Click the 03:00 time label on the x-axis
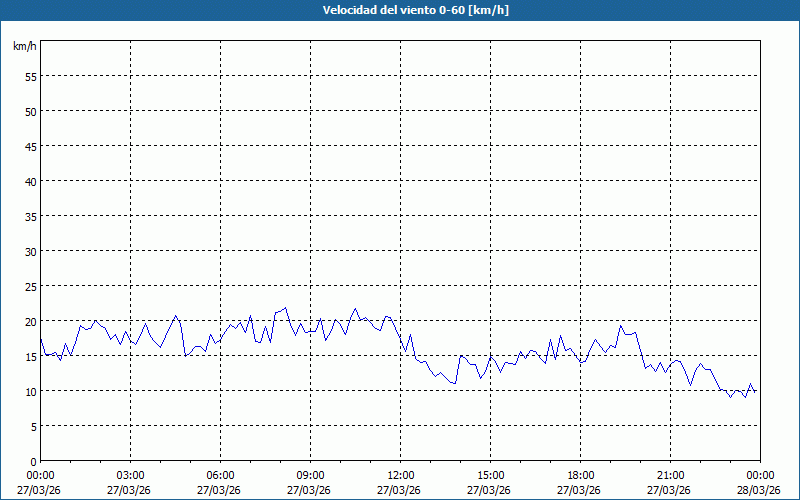This screenshot has width=800, height=500. click(130, 475)
